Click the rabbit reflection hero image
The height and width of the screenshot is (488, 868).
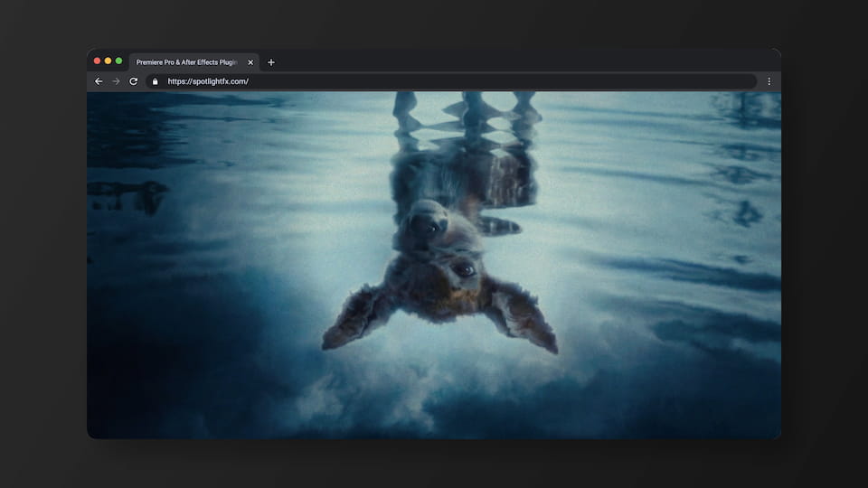(434, 265)
